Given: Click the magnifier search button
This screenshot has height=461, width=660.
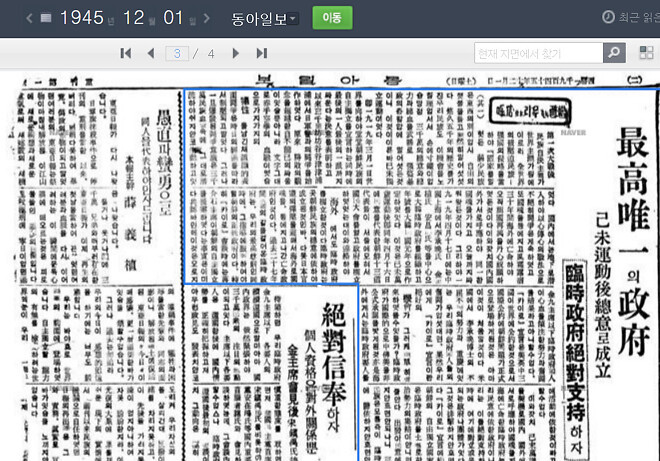Looking at the screenshot, I should pos(614,53).
